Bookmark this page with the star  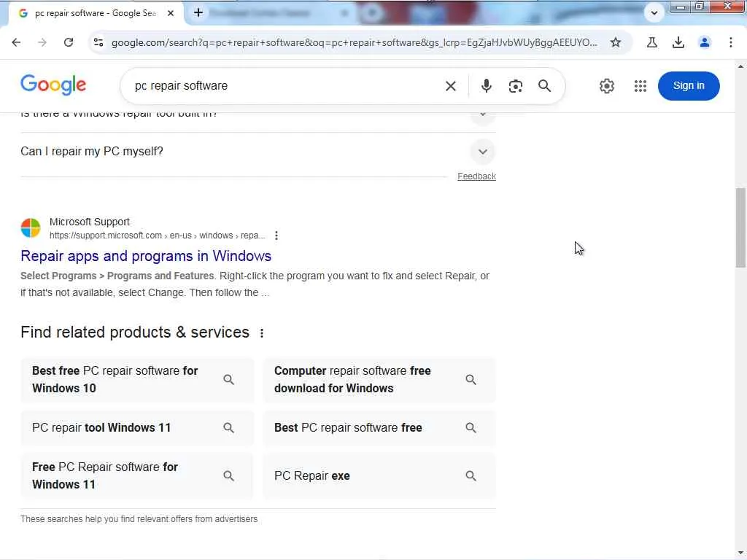click(616, 42)
